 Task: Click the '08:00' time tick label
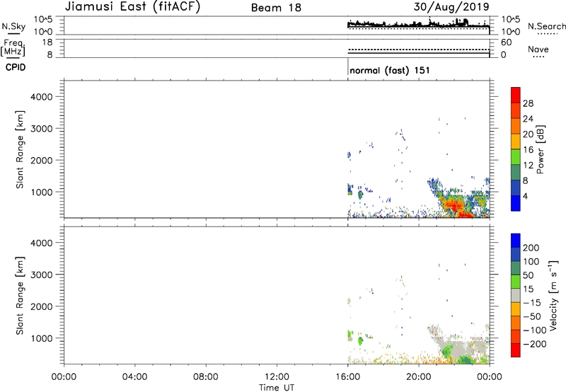[x=206, y=377]
